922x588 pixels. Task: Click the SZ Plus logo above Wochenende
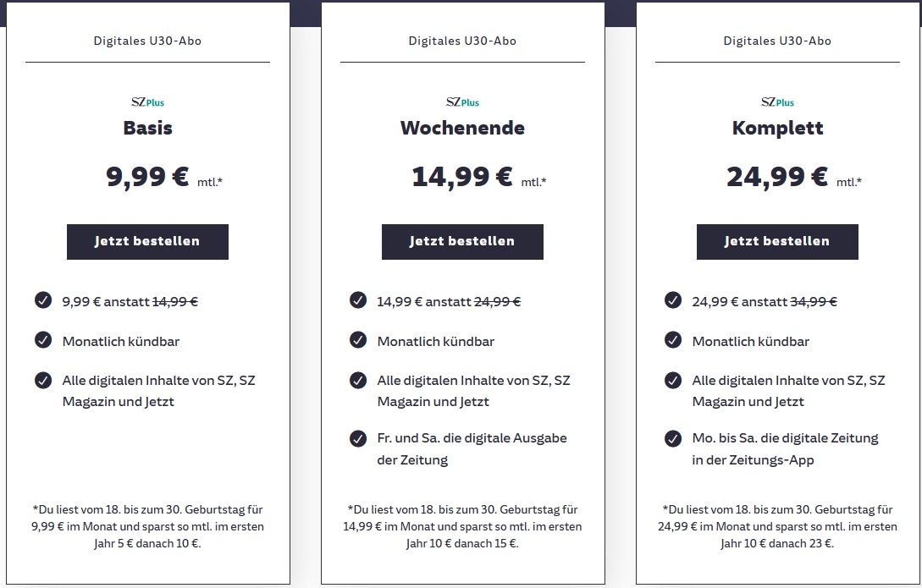click(x=462, y=102)
